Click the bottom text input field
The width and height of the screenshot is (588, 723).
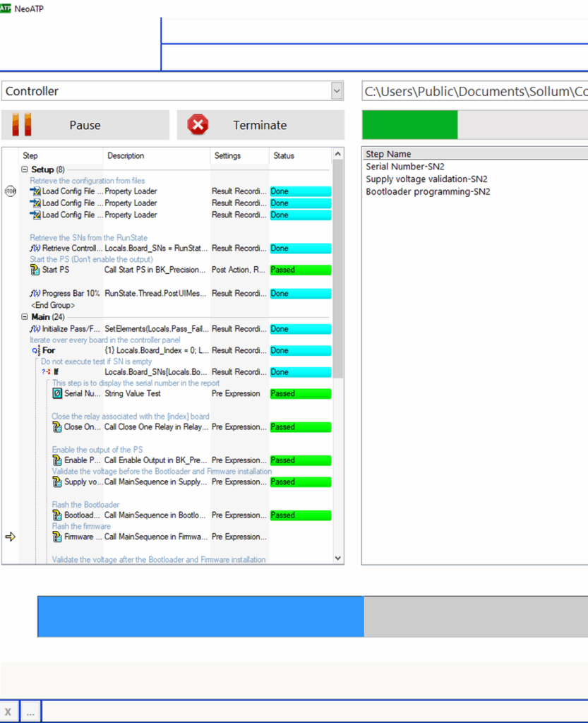315,712
